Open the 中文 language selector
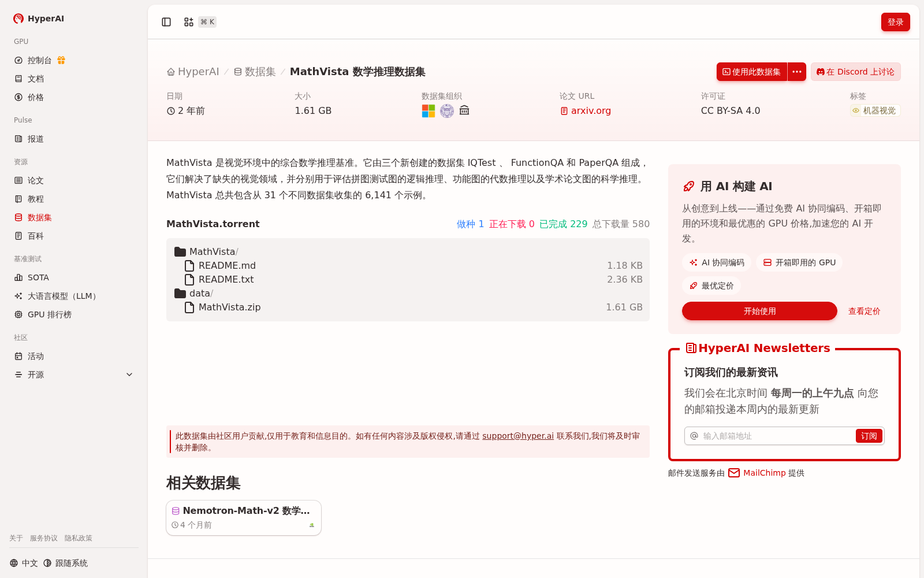Screen dimensions: 924x578 [x=24, y=563]
